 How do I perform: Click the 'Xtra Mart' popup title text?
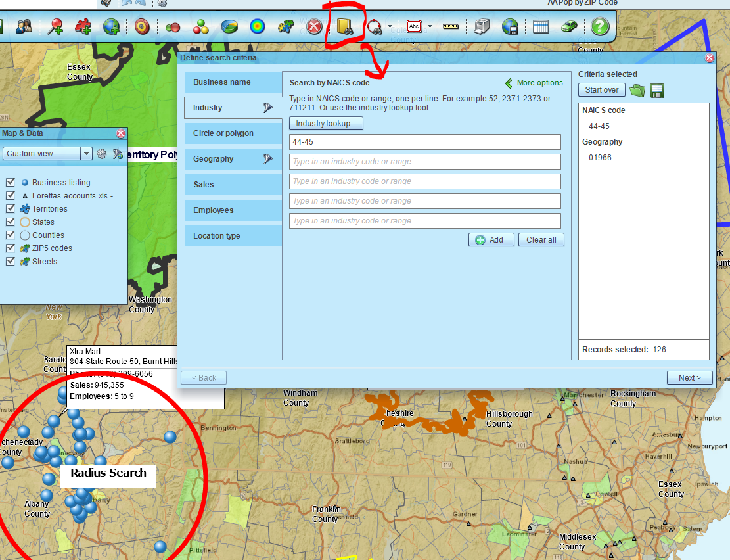pos(85,352)
